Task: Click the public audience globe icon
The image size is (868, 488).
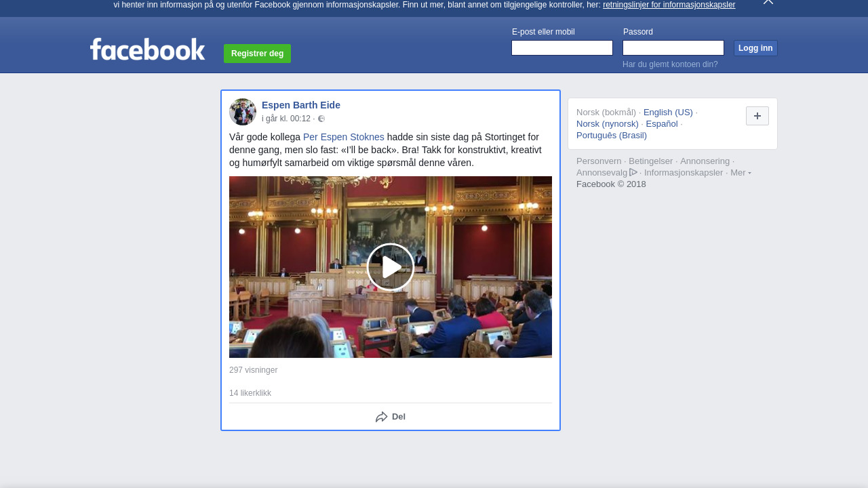Action: coord(321,119)
